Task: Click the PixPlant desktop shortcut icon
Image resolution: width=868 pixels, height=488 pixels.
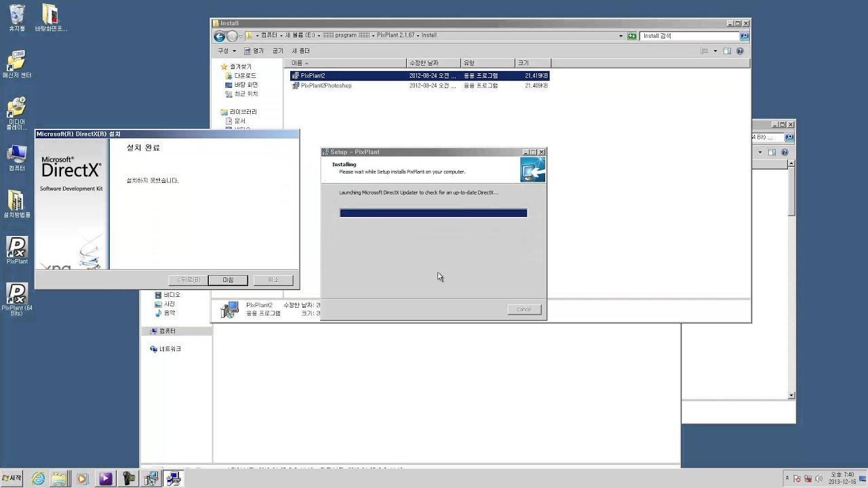Action: pos(17,250)
